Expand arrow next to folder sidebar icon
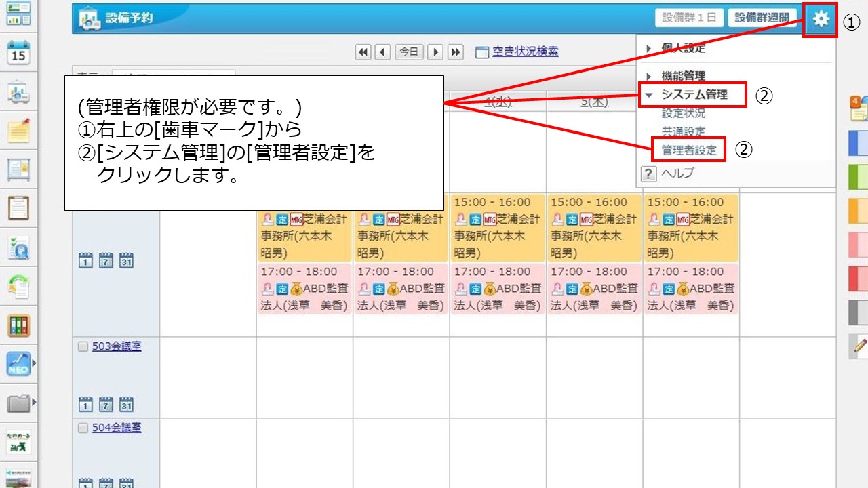The width and height of the screenshot is (868, 488). [34, 404]
